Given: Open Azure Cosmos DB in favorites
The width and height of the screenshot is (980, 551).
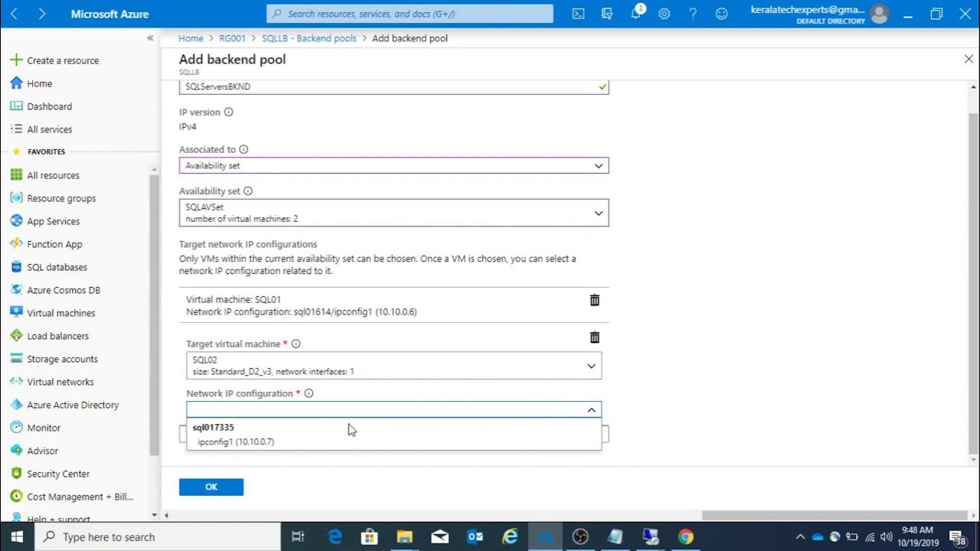Looking at the screenshot, I should [64, 290].
